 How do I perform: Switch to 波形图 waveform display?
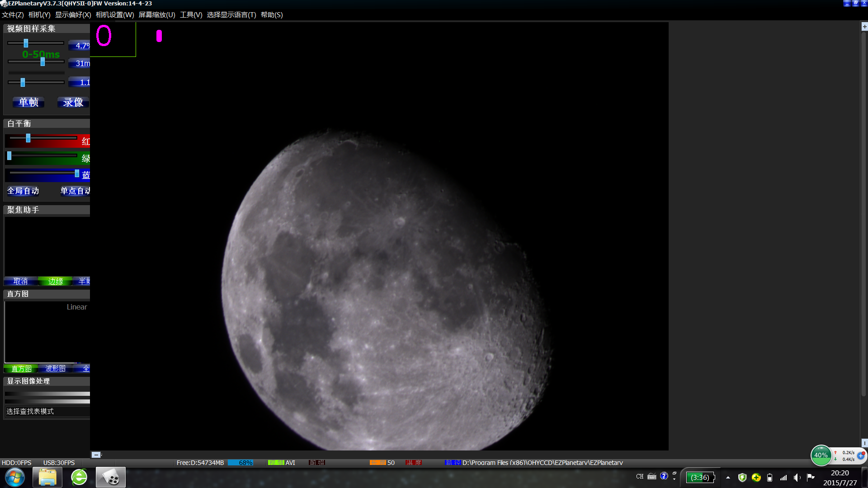pos(55,369)
